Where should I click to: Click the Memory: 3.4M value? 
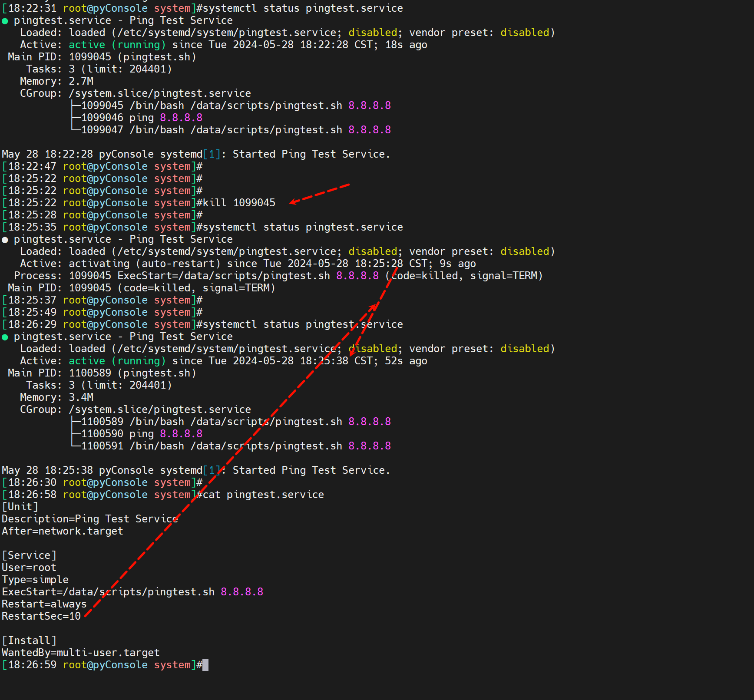click(x=81, y=397)
